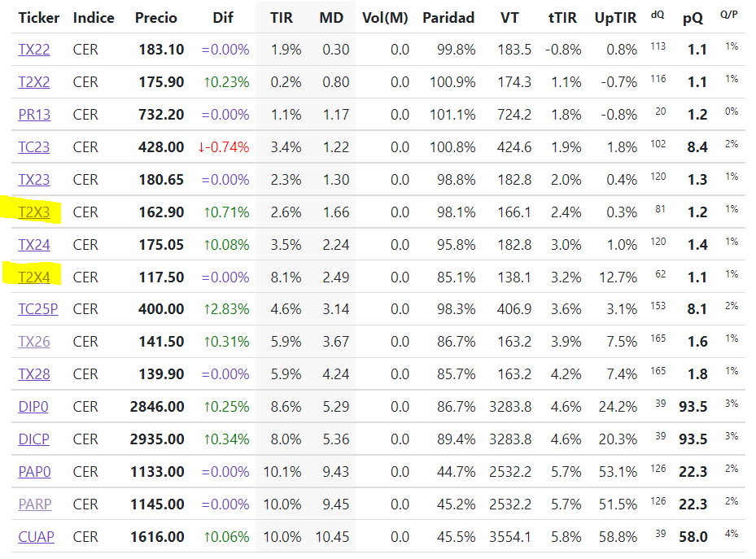756x559 pixels.
Task: Click the 0.34% change in DICP row
Action: click(226, 439)
